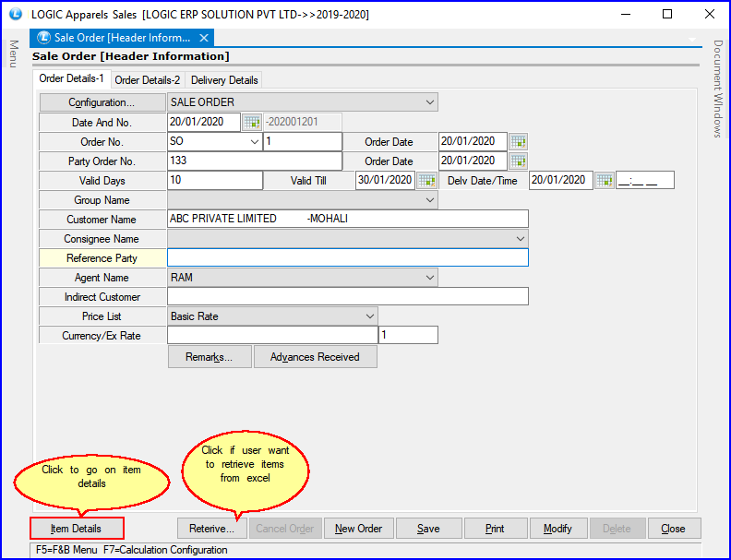
Task: Open the Delivery Details tab
Action: [224, 80]
